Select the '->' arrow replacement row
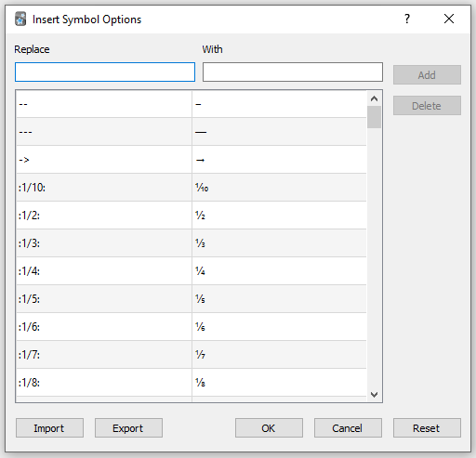Image resolution: width=476 pixels, height=458 pixels. tap(192, 160)
